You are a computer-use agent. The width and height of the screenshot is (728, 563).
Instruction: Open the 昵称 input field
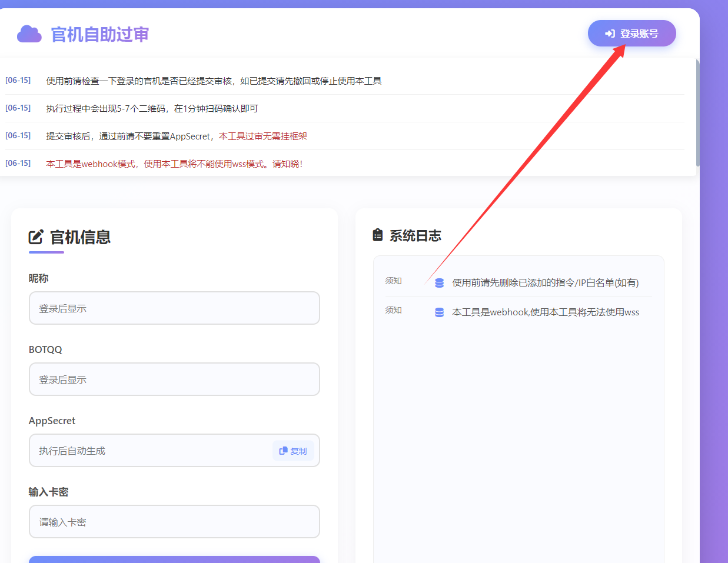(x=174, y=308)
